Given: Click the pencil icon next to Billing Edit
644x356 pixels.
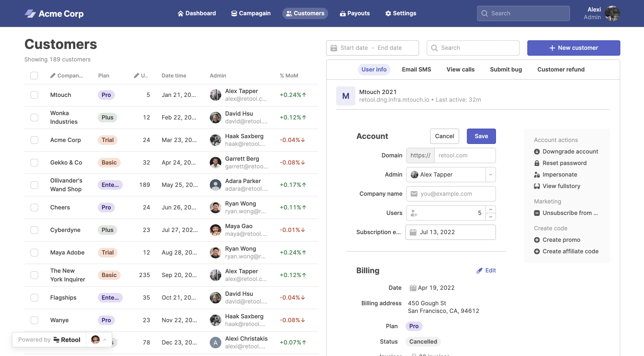Looking at the screenshot, I should tap(479, 270).
